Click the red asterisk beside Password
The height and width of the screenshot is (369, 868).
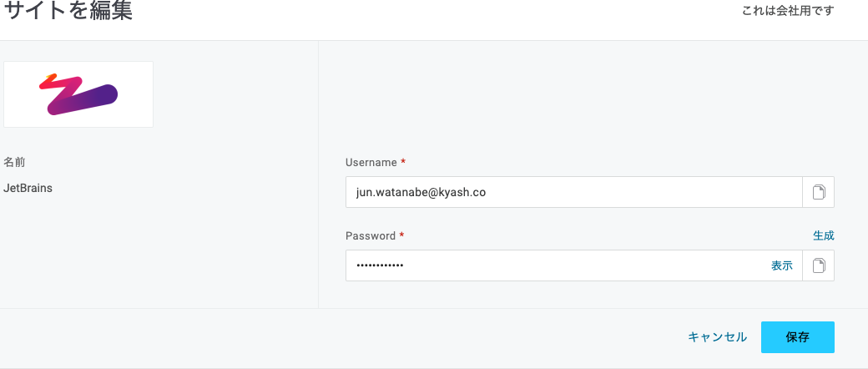(402, 235)
